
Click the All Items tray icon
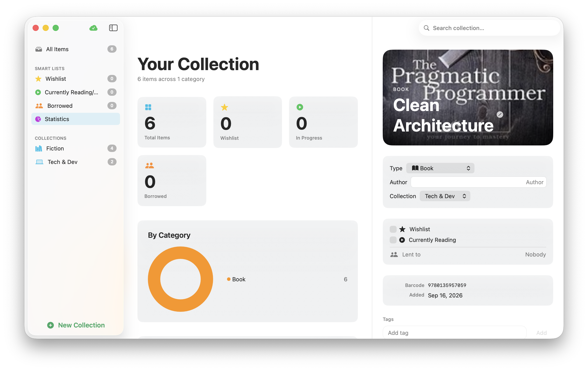(x=38, y=49)
